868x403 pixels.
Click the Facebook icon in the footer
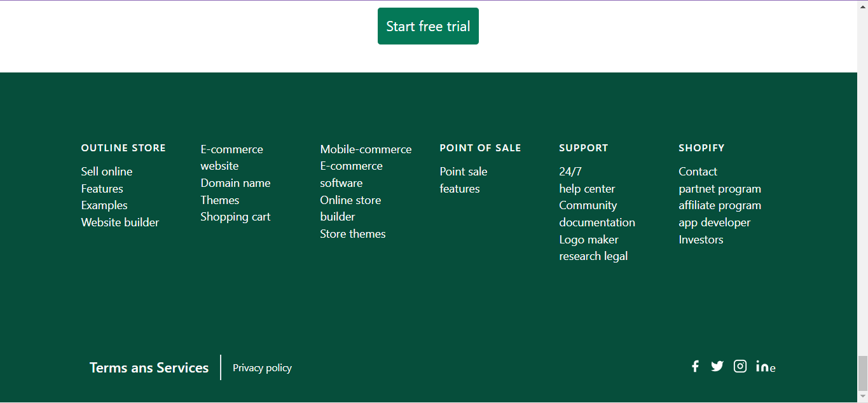[x=695, y=366]
